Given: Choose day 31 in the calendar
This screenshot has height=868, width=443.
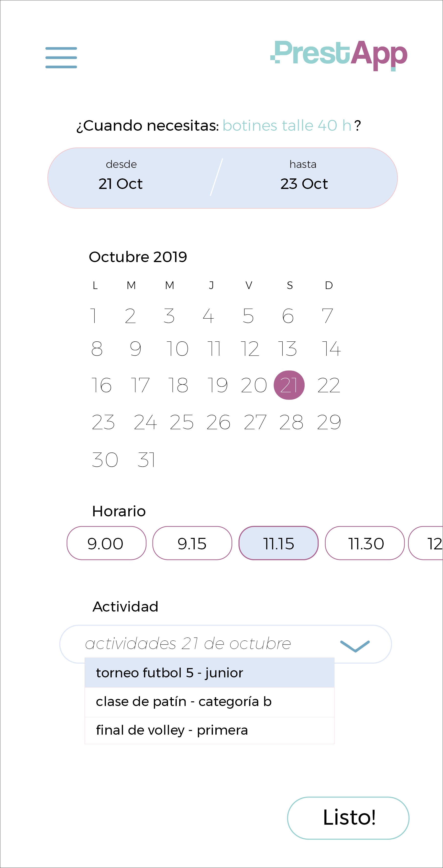Looking at the screenshot, I should pos(146,460).
